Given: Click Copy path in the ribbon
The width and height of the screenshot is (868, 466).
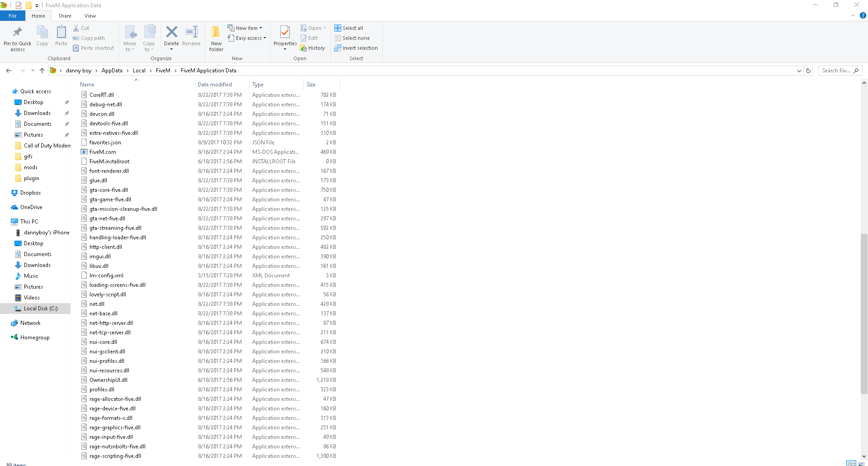Looking at the screenshot, I should tap(89, 38).
